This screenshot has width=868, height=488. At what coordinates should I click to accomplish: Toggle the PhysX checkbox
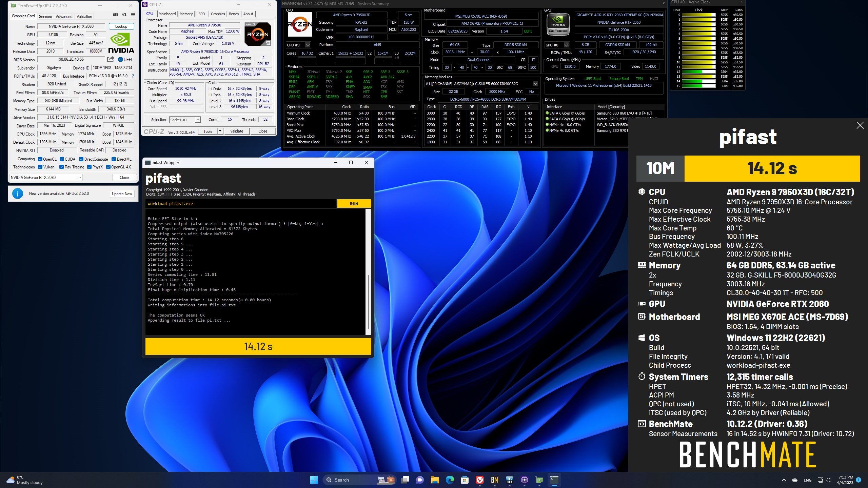point(89,167)
